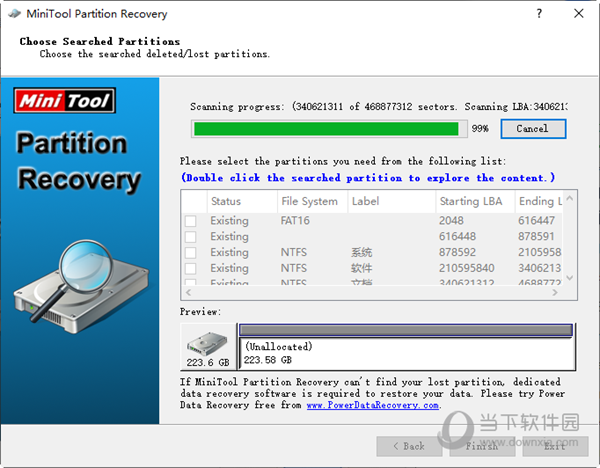Check the NTFS partition labeled 软件

[191, 268]
